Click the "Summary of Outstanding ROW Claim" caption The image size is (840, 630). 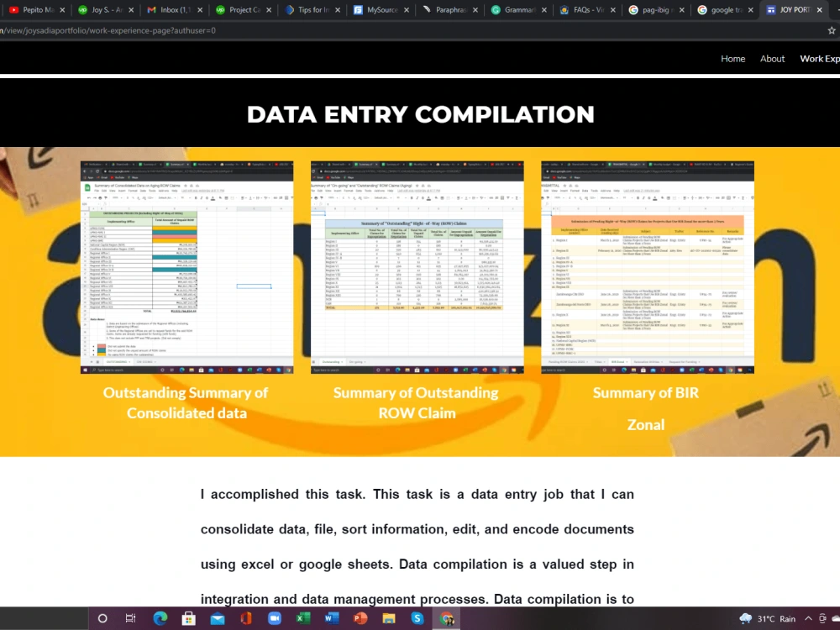coord(417,403)
